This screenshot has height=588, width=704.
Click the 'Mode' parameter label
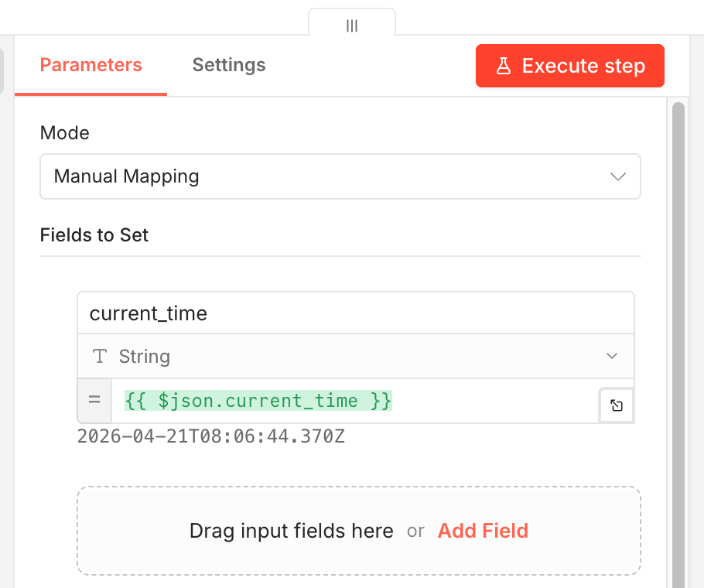point(65,133)
